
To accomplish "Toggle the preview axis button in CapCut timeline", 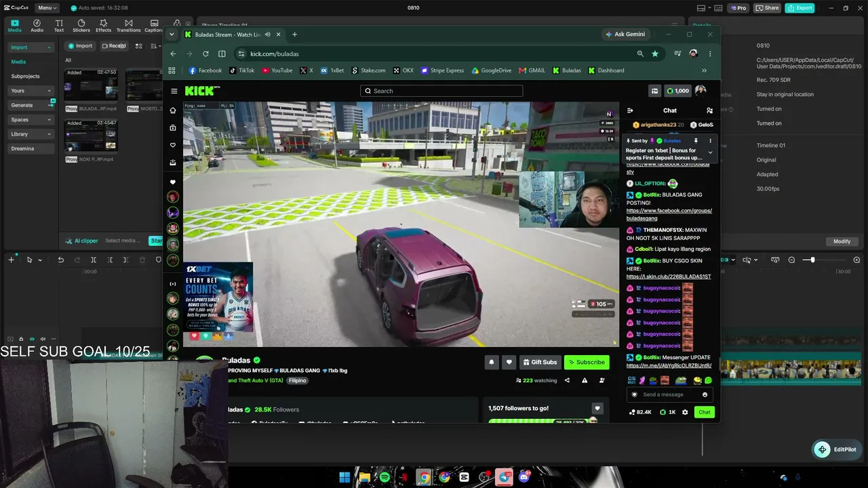I will 747,260.
